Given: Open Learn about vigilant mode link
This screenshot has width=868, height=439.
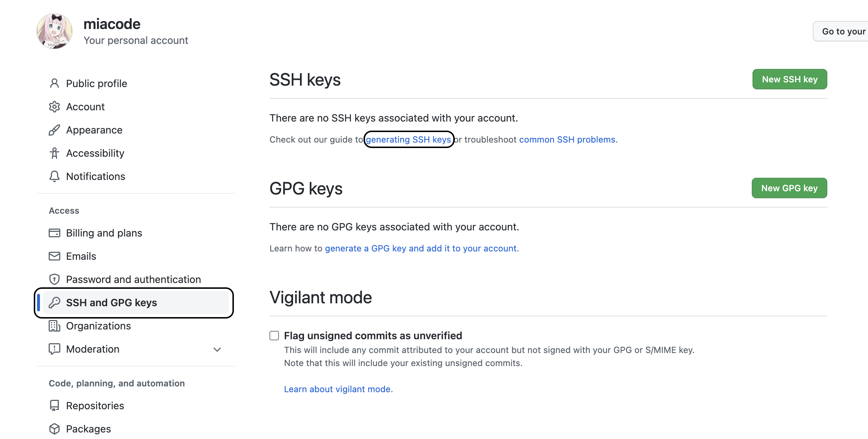Looking at the screenshot, I should (337, 389).
